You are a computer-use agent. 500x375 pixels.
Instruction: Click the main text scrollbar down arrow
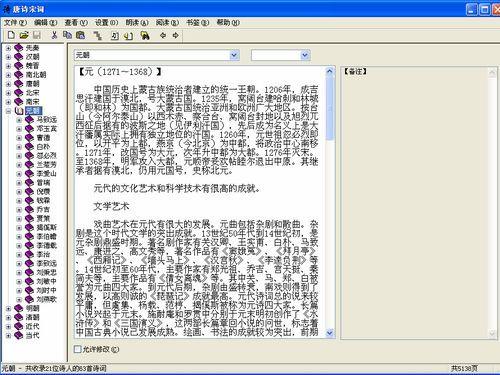click(329, 333)
